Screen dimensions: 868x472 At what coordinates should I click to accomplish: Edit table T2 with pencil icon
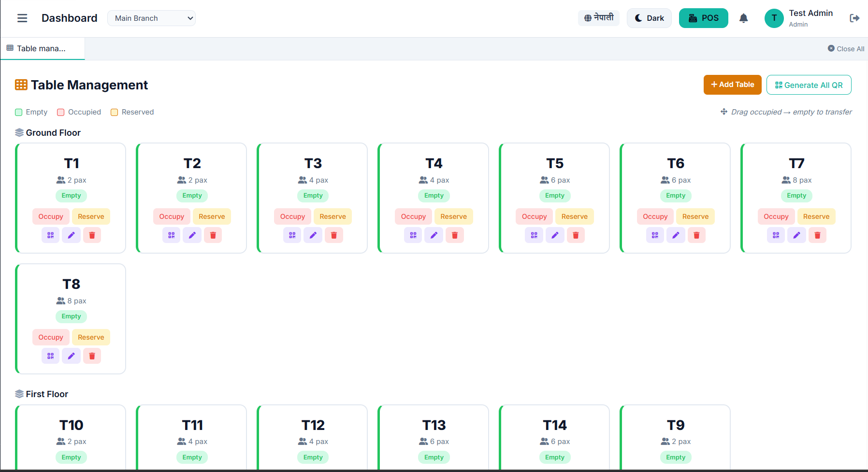192,235
